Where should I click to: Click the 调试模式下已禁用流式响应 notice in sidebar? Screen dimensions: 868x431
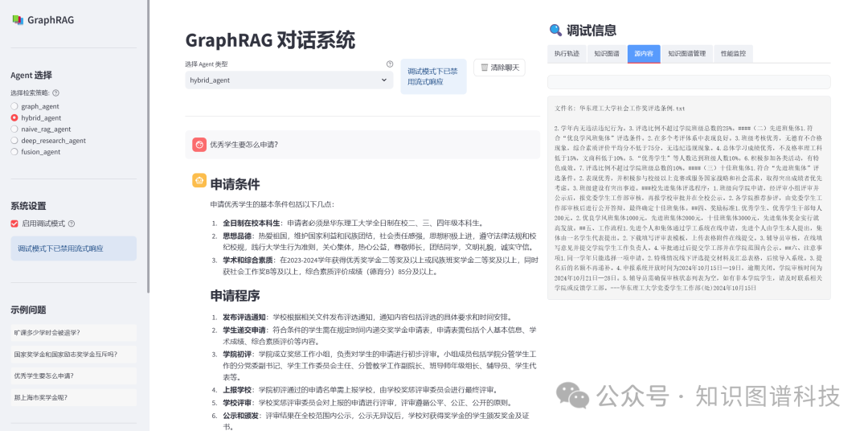[74, 248]
